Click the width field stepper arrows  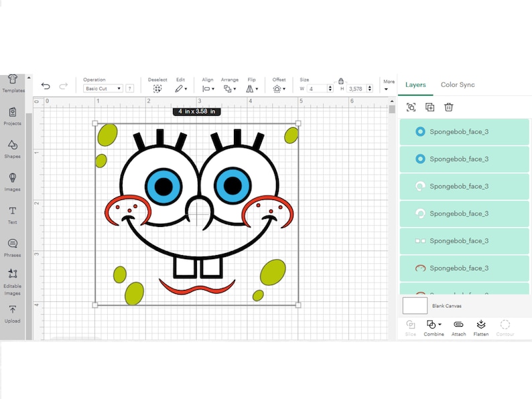[330, 88]
